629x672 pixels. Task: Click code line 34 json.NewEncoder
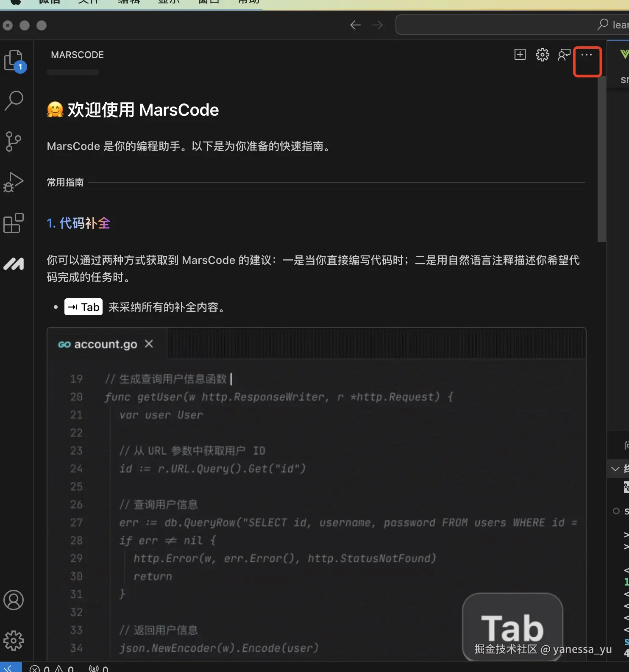219,648
